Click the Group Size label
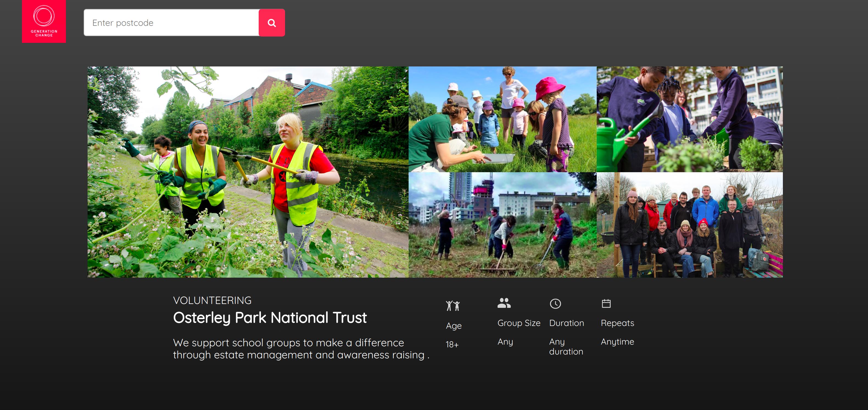The height and width of the screenshot is (410, 868). 519,323
